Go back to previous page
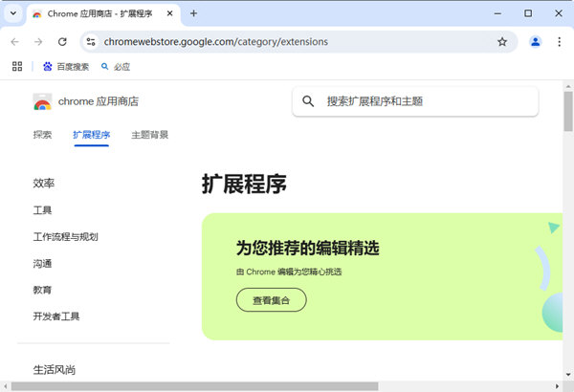This screenshot has width=574, height=392. click(x=15, y=42)
